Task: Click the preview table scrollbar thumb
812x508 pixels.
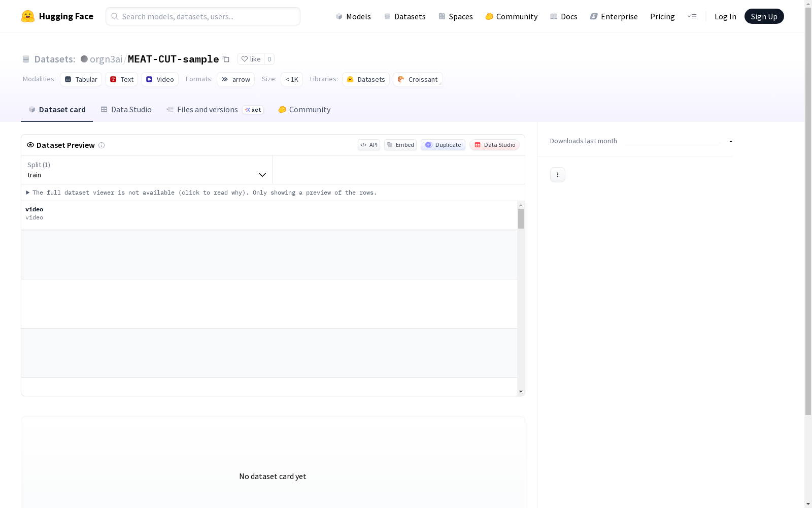Action: click(521, 219)
